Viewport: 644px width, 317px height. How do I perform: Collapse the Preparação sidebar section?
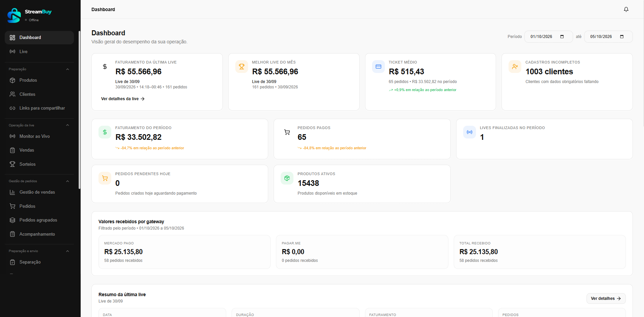pyautogui.click(x=68, y=69)
